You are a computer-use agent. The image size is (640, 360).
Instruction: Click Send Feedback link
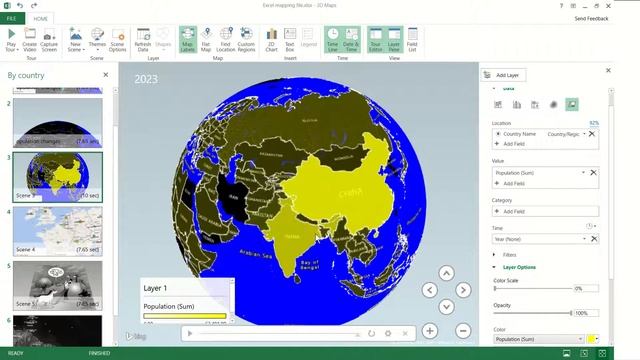pos(591,18)
